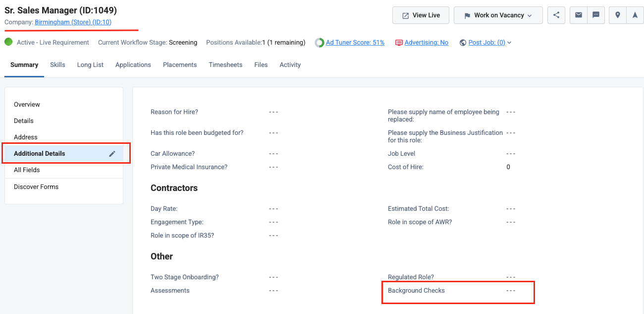This screenshot has height=314, width=644.
Task: Select the navigation arrow icon
Action: tap(635, 15)
